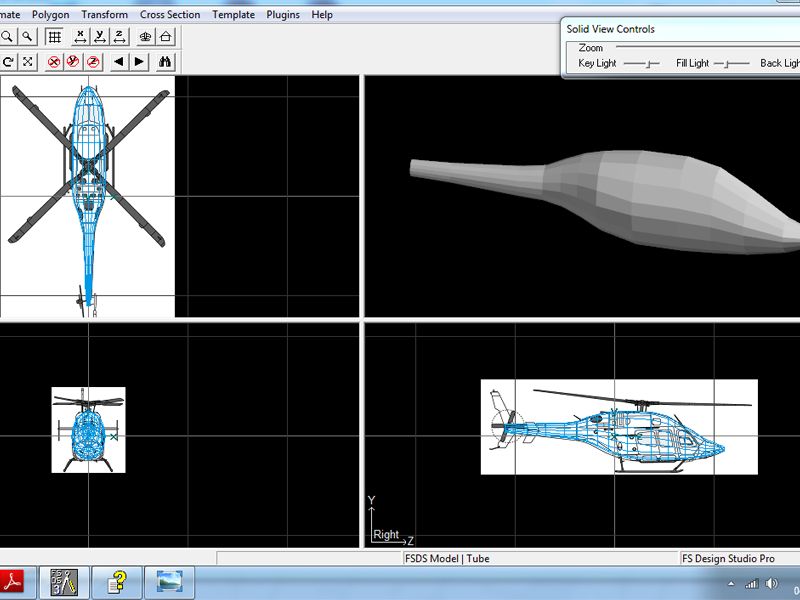Open the Plugins menu
This screenshot has height=600, width=800.
282,14
